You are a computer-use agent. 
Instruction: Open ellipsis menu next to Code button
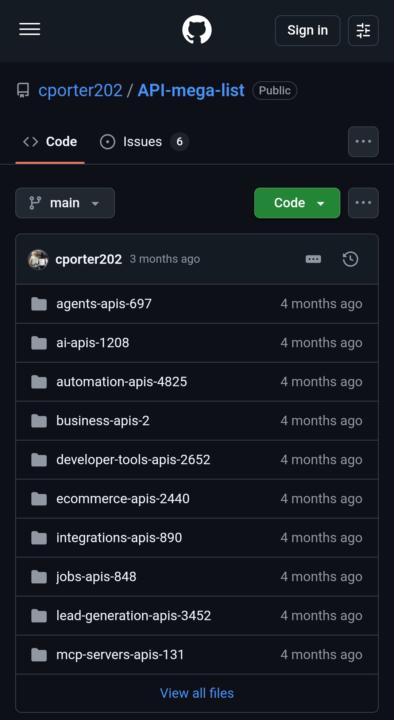point(363,202)
